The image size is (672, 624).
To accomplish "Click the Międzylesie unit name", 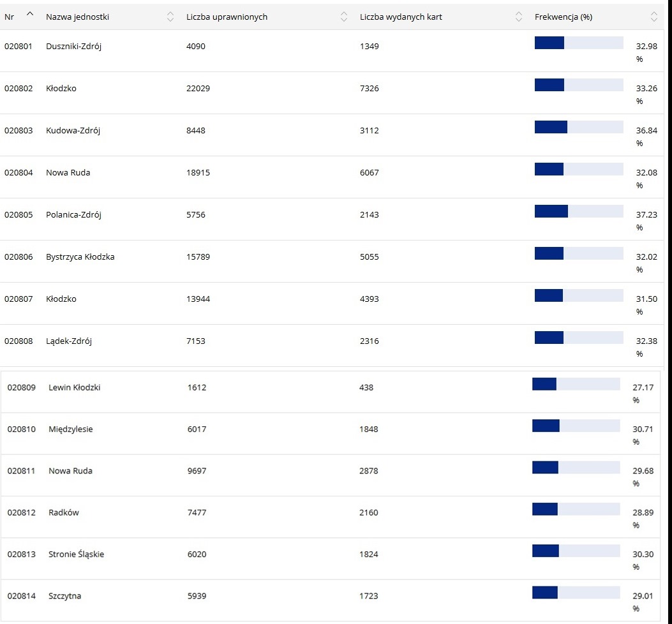I will click(70, 429).
